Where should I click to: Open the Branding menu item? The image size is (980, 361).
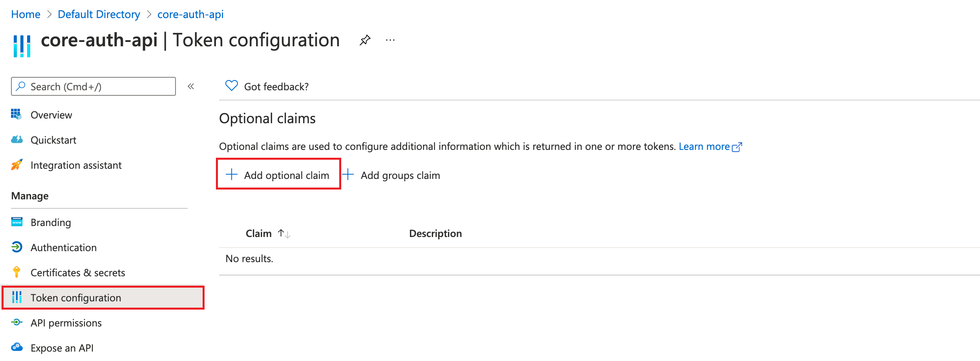[x=51, y=222]
